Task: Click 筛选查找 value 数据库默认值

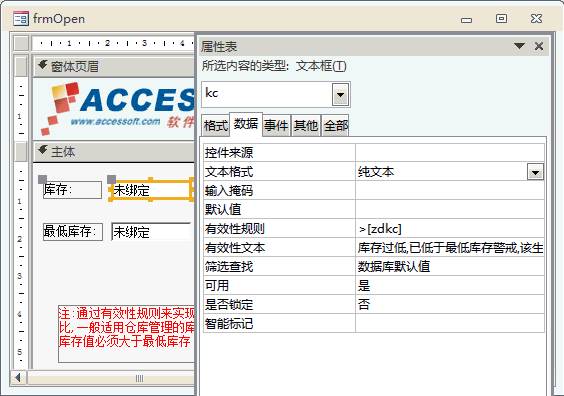Action: click(450, 267)
